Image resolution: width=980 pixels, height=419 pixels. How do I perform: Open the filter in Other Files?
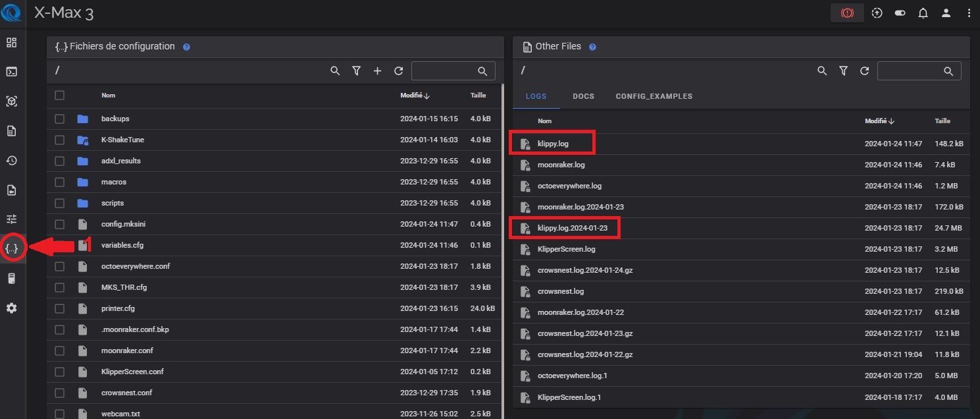pyautogui.click(x=843, y=70)
